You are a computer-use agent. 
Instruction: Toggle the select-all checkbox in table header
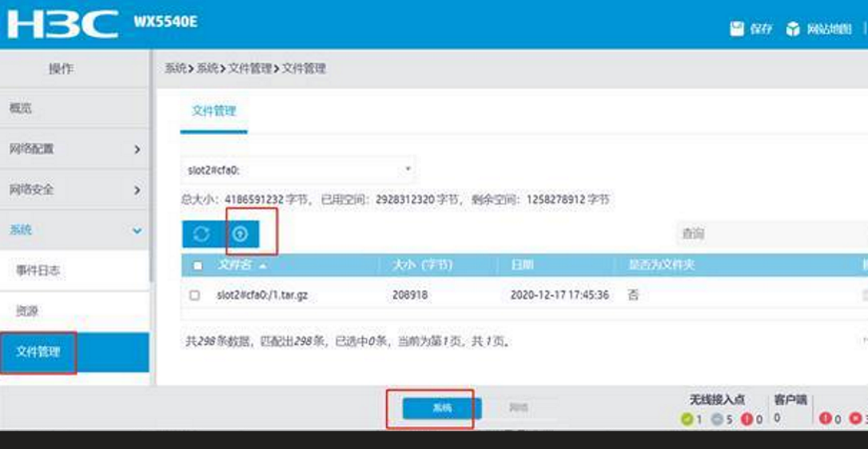[198, 266]
